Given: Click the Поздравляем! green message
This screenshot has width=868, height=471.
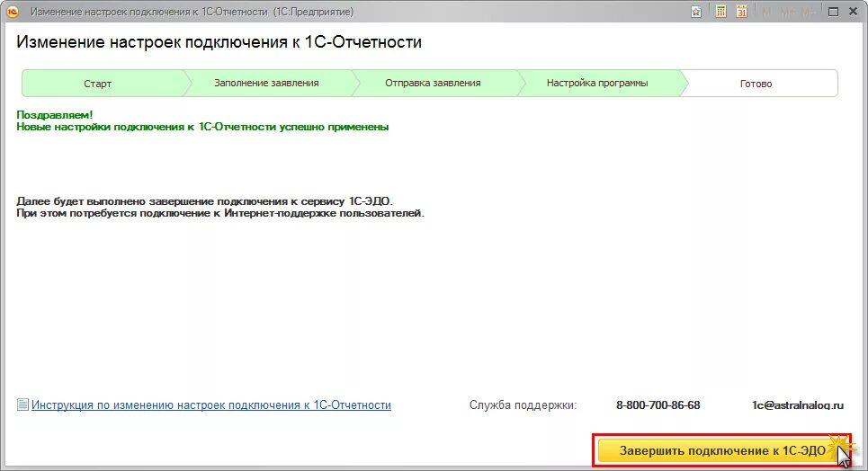Looking at the screenshot, I should [55, 115].
